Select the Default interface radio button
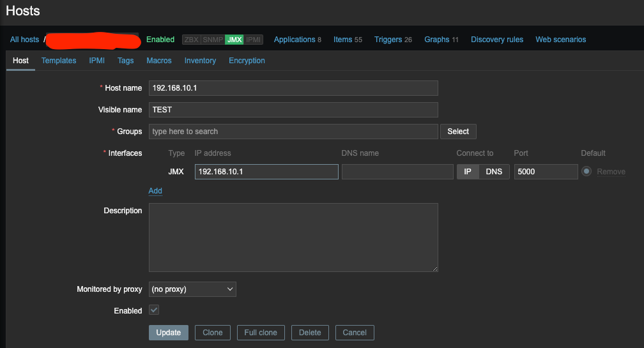644x348 pixels. point(586,172)
